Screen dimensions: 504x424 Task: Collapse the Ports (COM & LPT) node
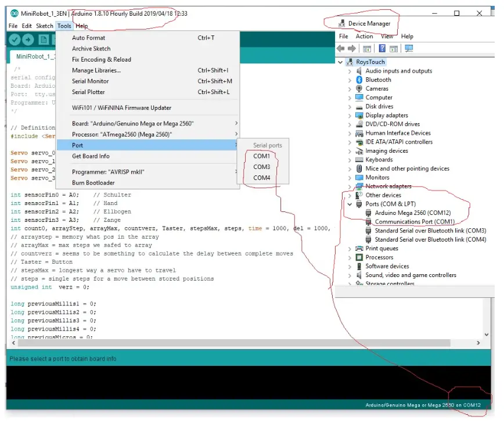point(350,204)
